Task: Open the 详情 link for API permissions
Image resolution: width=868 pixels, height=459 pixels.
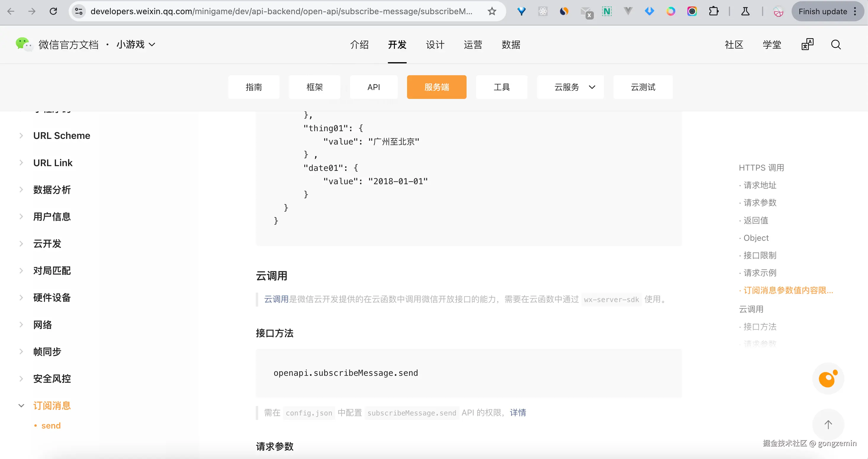Action: pyautogui.click(x=517, y=413)
